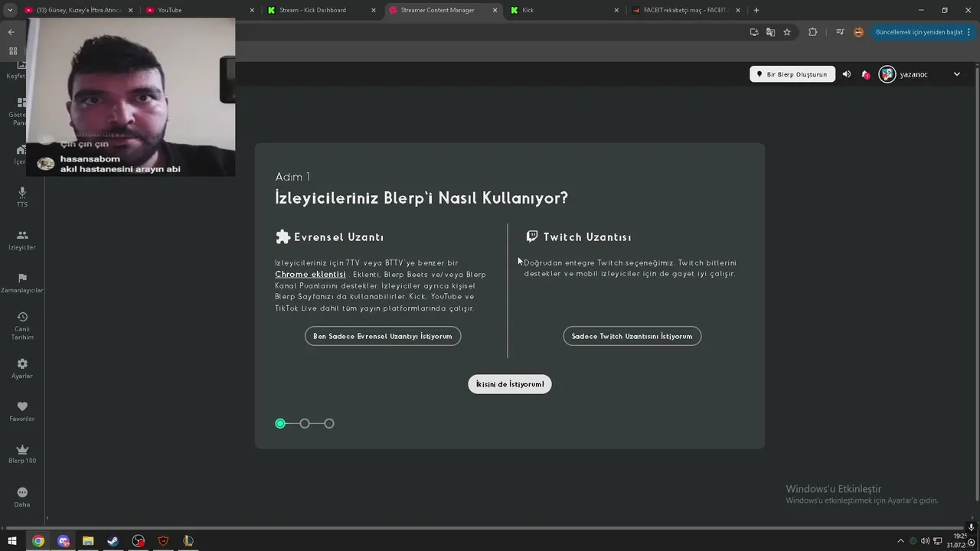
Task: Mute the Blerp sound speaker icon
Action: (846, 74)
